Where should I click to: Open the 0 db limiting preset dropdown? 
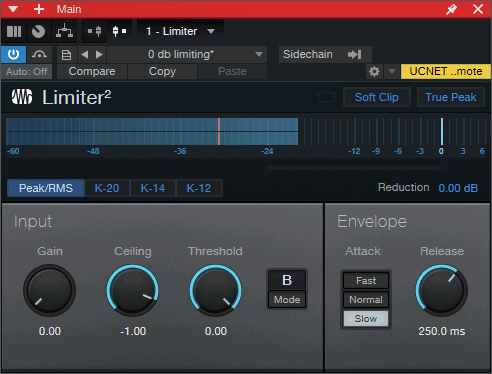click(187, 54)
